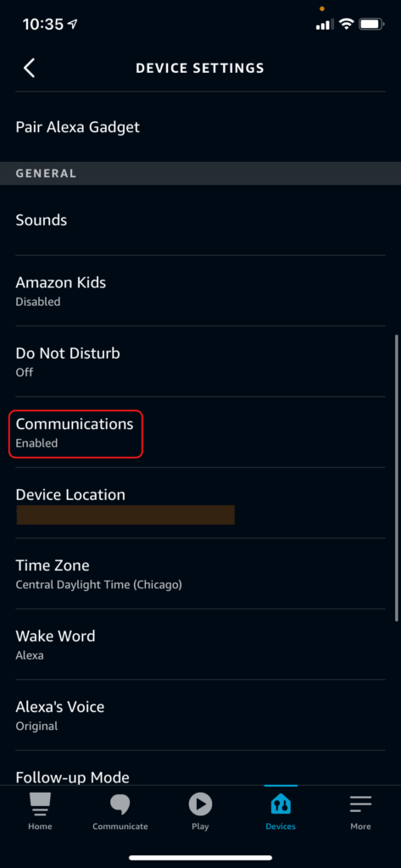Change the Wake Word from Alexa
The width and height of the screenshot is (401, 868).
tap(200, 645)
